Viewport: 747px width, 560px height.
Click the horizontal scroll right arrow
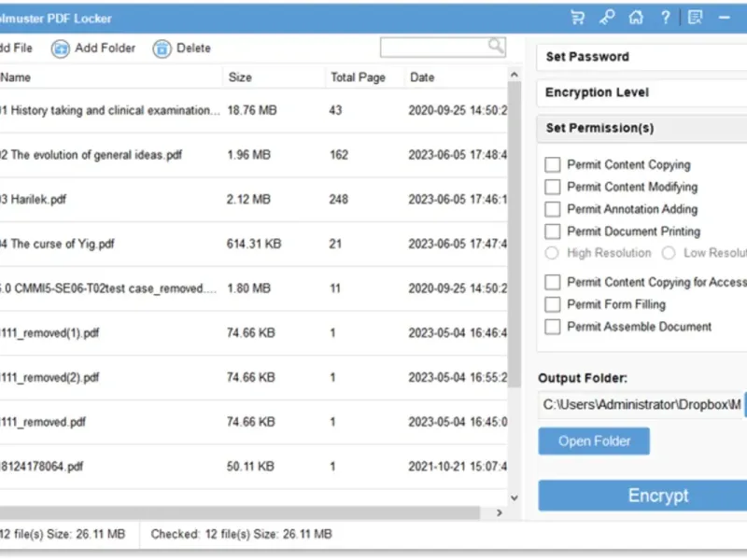(500, 512)
